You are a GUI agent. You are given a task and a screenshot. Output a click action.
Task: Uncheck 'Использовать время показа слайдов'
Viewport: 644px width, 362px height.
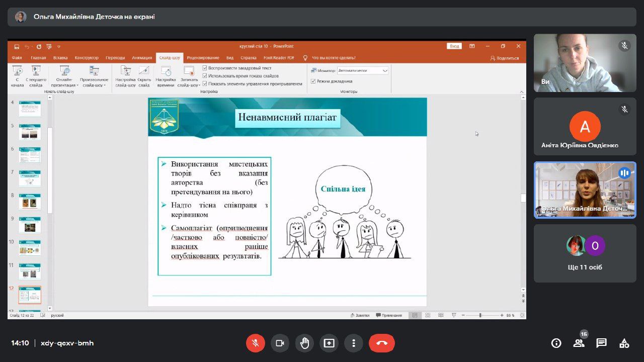[205, 76]
